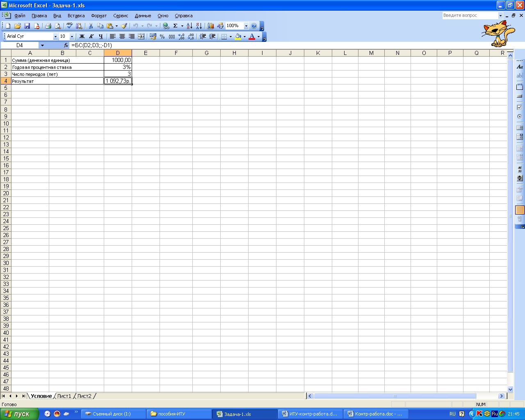Open Print Preview from the toolbar

(58, 26)
